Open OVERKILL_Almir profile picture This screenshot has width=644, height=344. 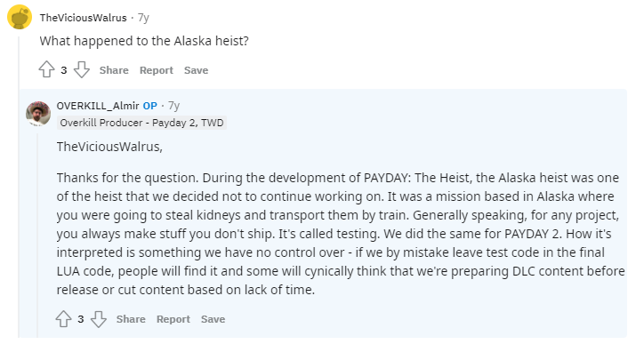coord(38,113)
